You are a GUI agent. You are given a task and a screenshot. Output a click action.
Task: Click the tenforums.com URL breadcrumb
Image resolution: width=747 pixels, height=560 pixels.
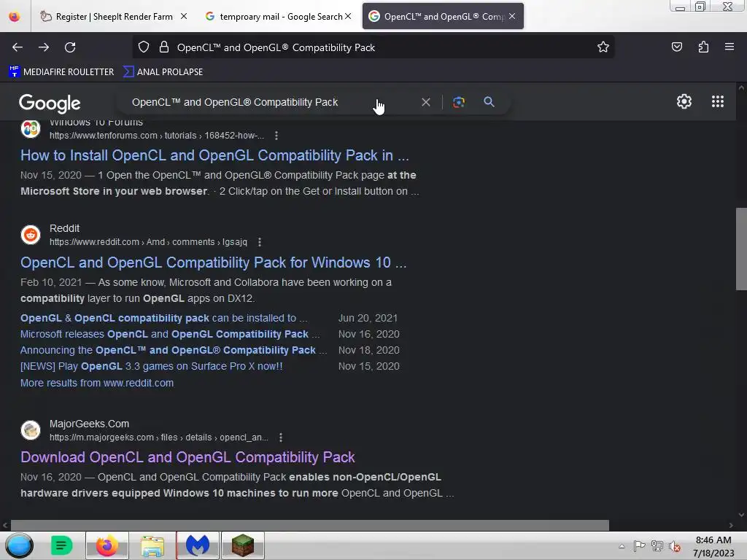click(157, 136)
